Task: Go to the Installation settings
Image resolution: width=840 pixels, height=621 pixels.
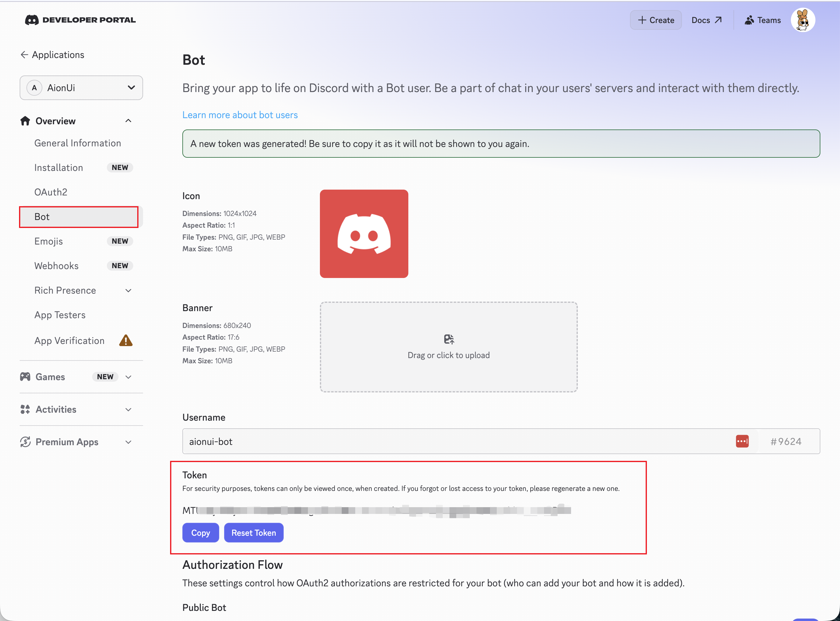Action: (x=59, y=168)
